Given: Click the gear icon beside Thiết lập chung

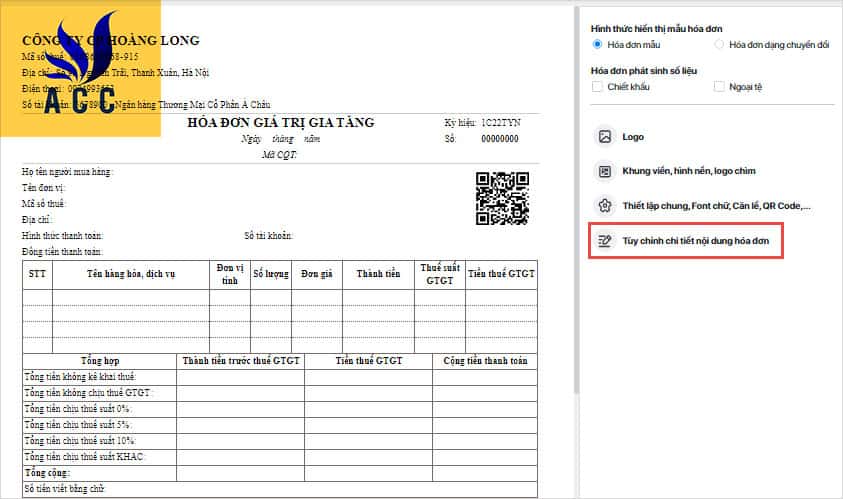Looking at the screenshot, I should click(604, 206).
